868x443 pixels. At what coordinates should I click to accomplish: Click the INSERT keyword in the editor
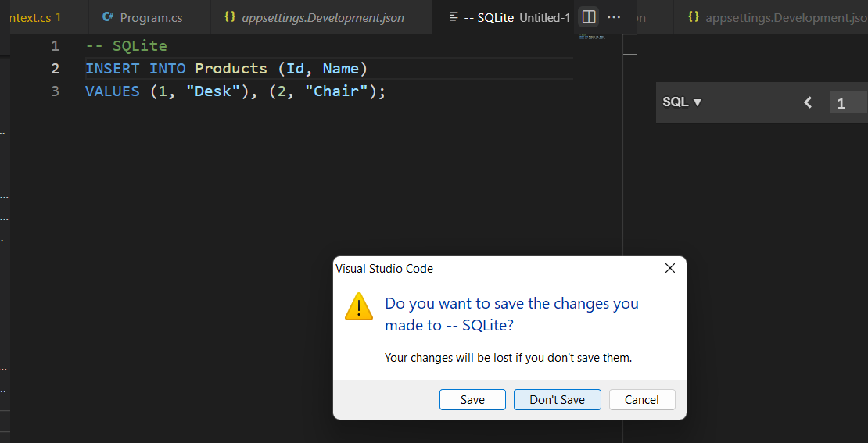(x=113, y=69)
